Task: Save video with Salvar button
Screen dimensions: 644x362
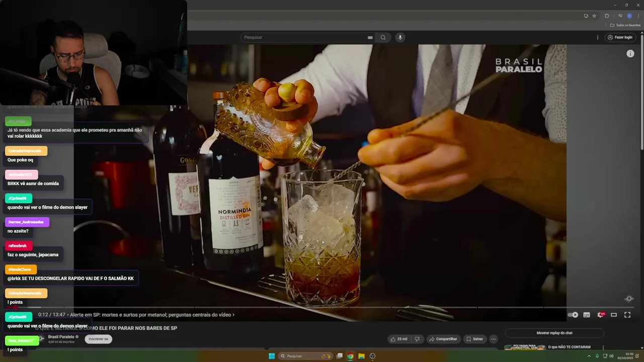Action: pos(474,339)
